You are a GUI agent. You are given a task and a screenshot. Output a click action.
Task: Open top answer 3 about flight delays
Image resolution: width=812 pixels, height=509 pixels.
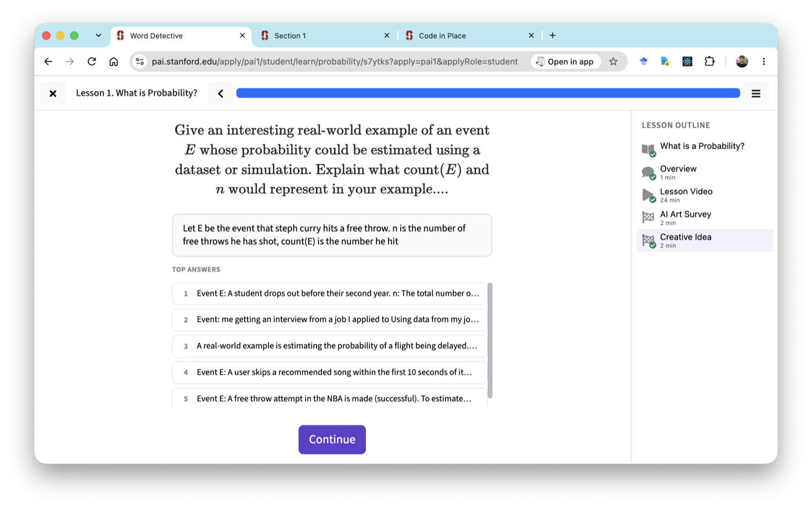(329, 346)
